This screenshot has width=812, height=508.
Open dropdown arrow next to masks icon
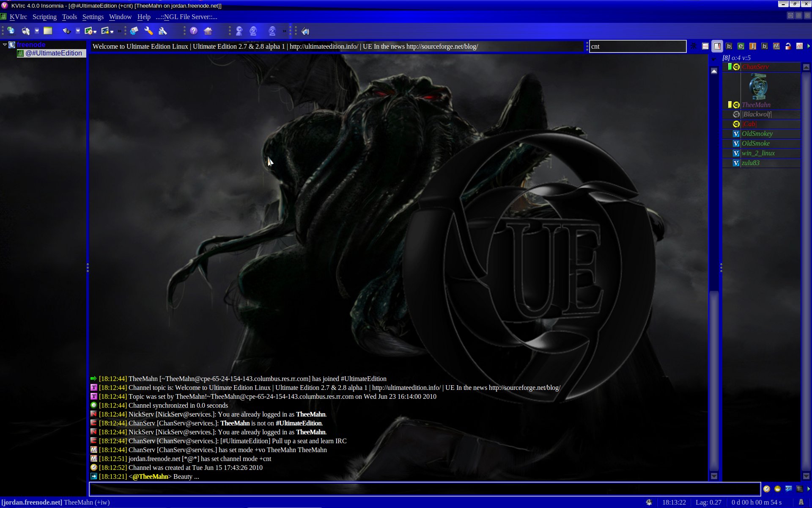78,31
